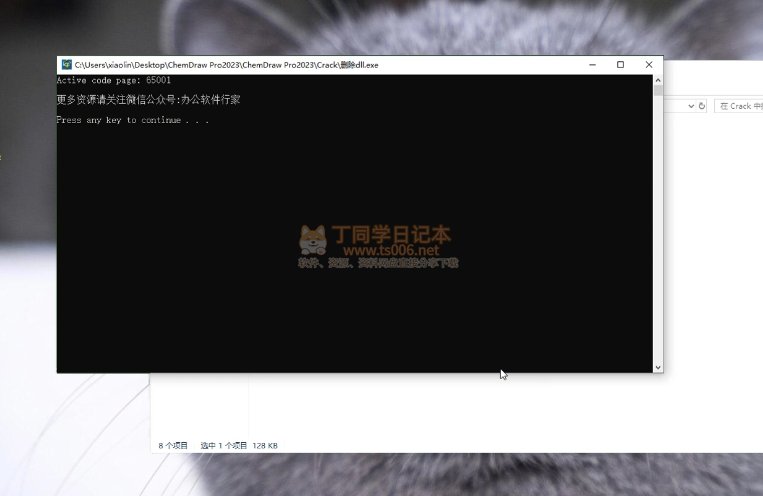This screenshot has height=496, width=763.
Task: Click the Explorer refresh button
Action: [x=702, y=105]
